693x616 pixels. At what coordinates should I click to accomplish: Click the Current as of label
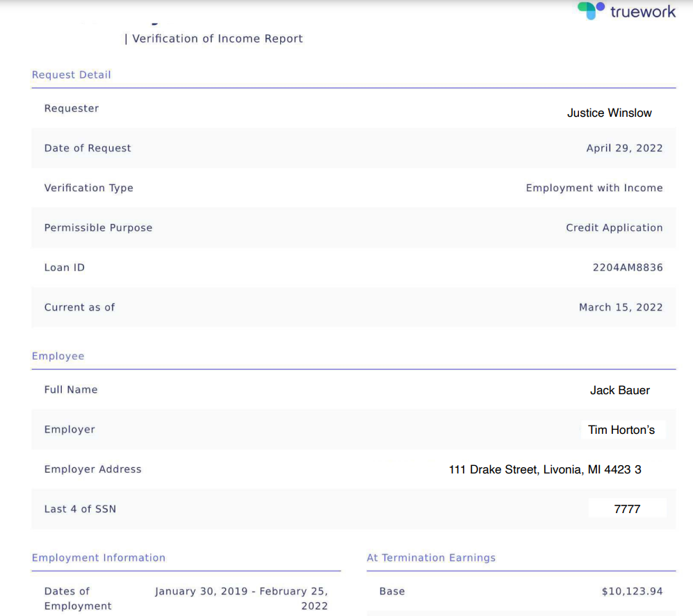79,307
